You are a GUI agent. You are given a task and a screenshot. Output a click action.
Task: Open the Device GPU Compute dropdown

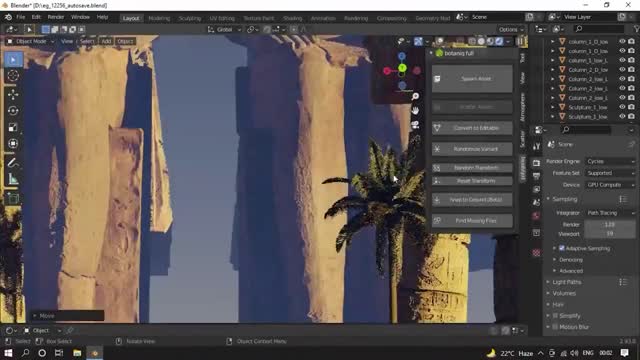coord(610,185)
